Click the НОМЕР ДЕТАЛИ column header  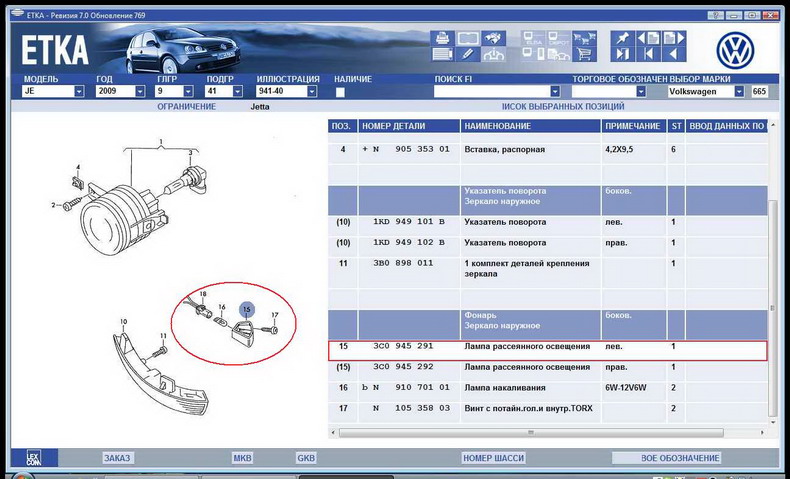[x=409, y=126]
